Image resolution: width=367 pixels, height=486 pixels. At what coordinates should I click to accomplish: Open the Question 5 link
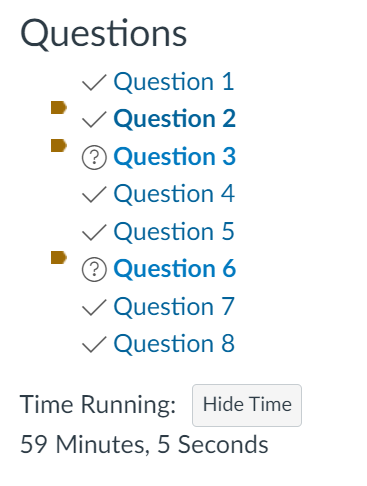[174, 232]
